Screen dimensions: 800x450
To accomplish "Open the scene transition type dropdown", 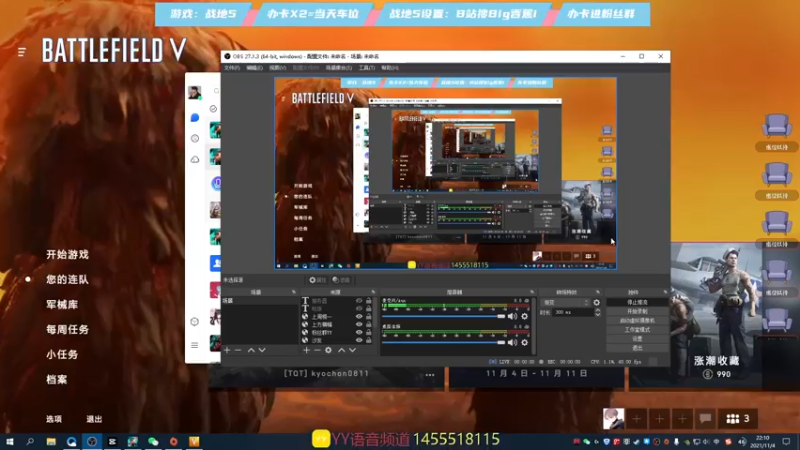I will 565,303.
